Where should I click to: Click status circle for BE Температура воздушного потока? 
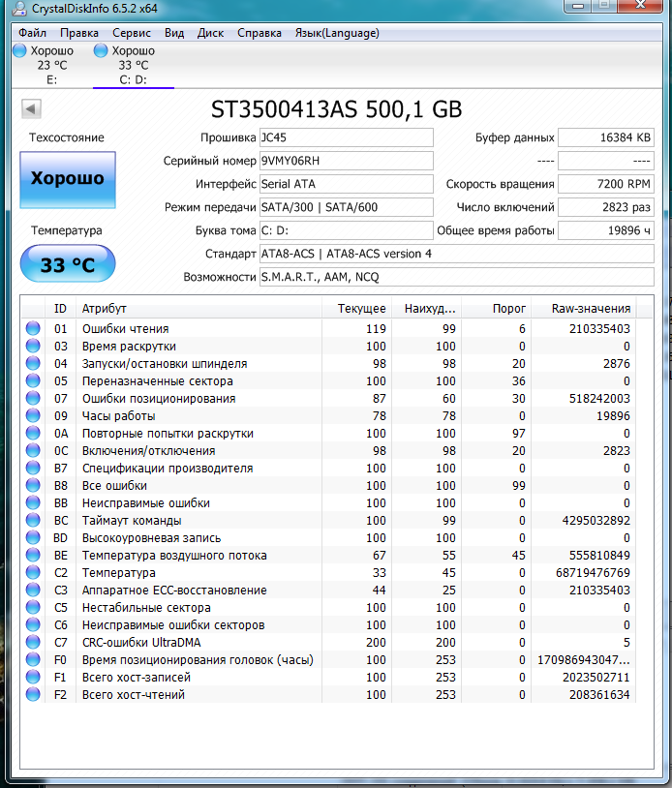click(x=33, y=556)
